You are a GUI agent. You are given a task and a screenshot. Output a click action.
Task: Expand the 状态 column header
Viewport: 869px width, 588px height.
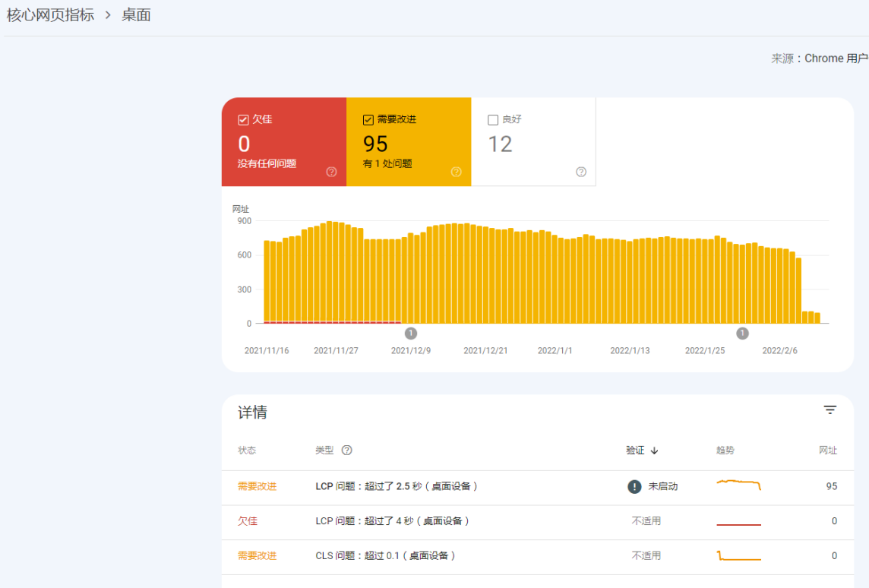pyautogui.click(x=247, y=450)
